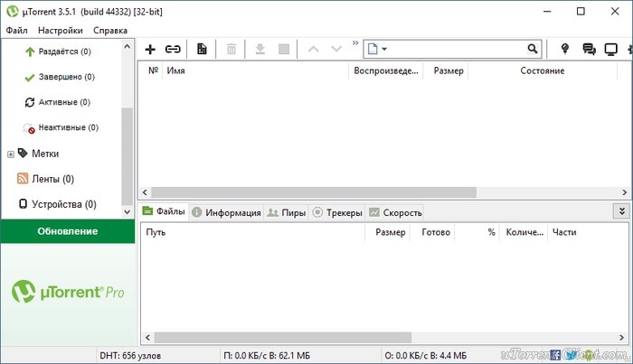This screenshot has width=633, height=364.
Task: Click inside the search input field
Action: [457, 49]
